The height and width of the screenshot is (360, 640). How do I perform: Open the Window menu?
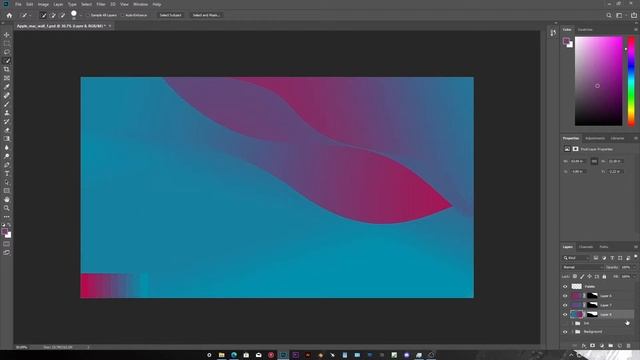140,4
